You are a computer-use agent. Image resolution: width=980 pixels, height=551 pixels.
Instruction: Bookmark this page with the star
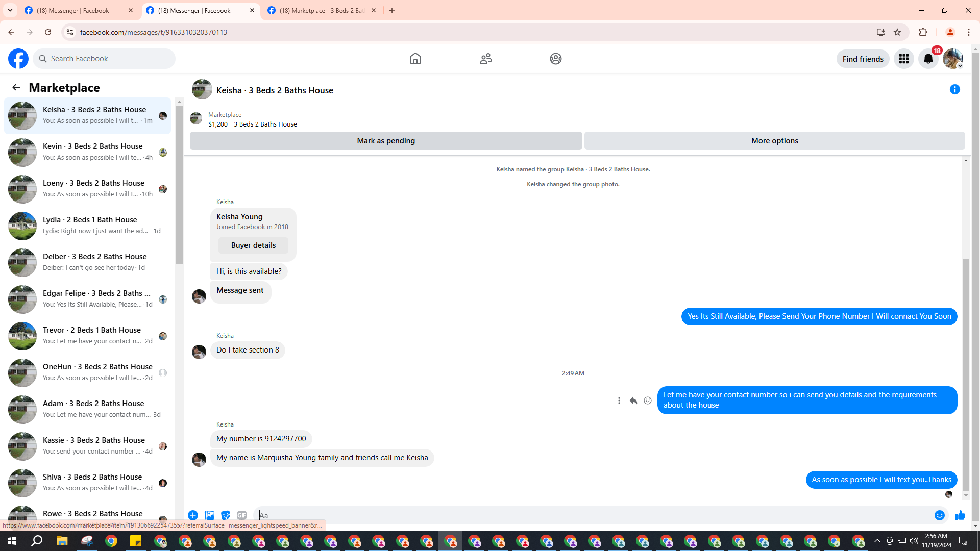[897, 32]
